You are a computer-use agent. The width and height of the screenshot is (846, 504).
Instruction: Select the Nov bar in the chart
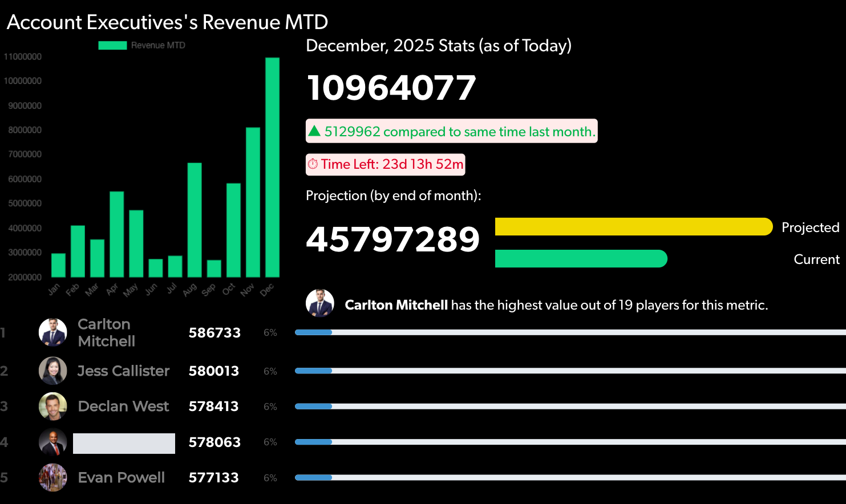point(253,202)
